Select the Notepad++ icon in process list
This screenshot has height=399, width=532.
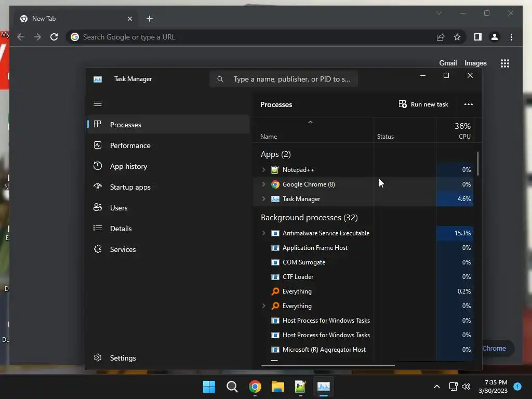(x=275, y=170)
